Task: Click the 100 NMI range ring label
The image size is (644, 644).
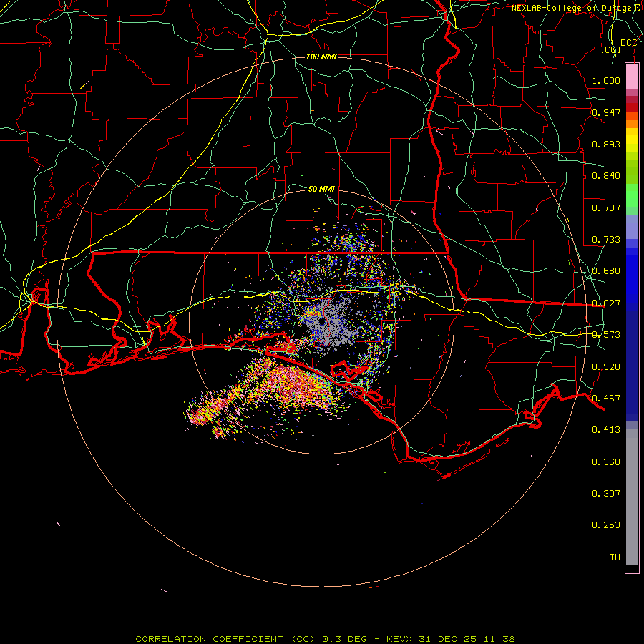Action: tap(321, 57)
